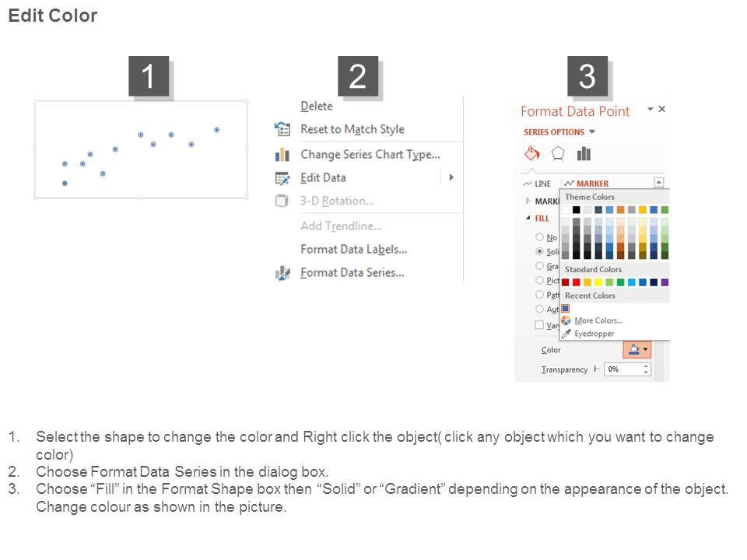
Task: Click the Reset to Match Style icon
Action: (x=282, y=129)
